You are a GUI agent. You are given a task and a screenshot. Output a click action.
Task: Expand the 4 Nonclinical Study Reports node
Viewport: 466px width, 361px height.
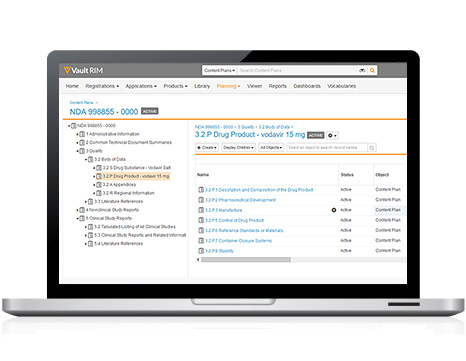pyautogui.click(x=78, y=210)
